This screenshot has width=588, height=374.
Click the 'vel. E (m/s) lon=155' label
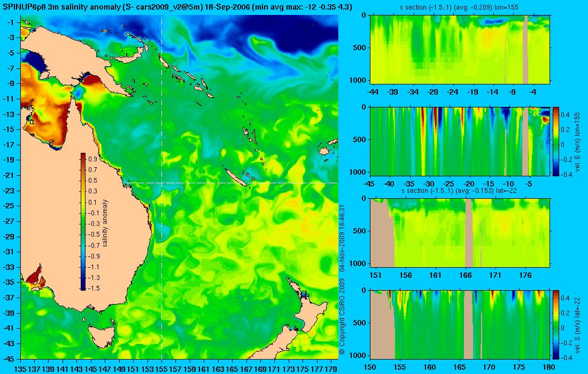[577, 141]
